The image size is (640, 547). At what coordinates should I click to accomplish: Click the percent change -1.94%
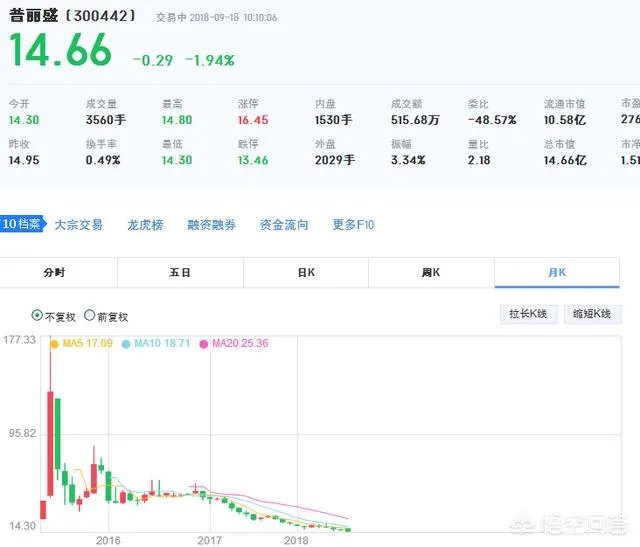[210, 61]
